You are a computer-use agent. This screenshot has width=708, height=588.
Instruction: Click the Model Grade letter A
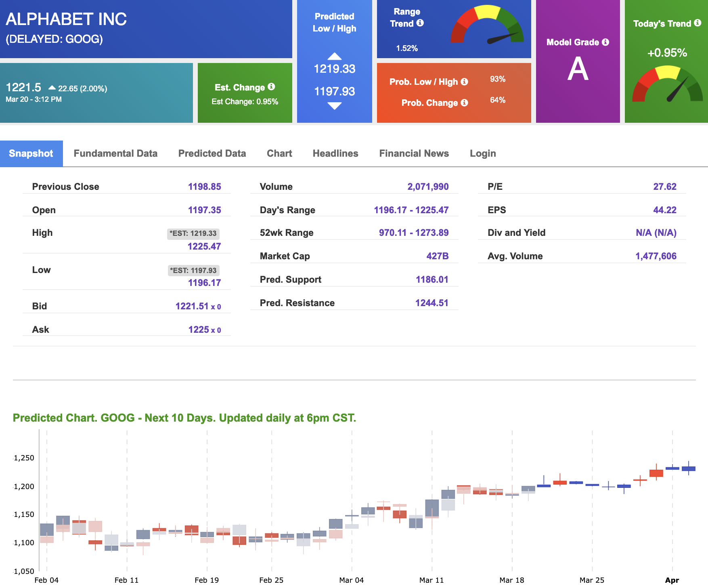[578, 69]
